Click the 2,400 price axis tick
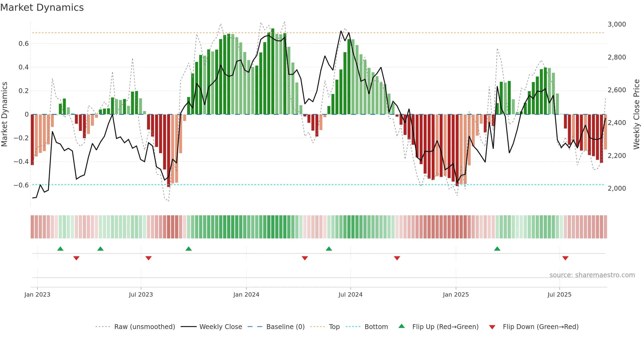This screenshot has width=644, height=362. coord(617,123)
